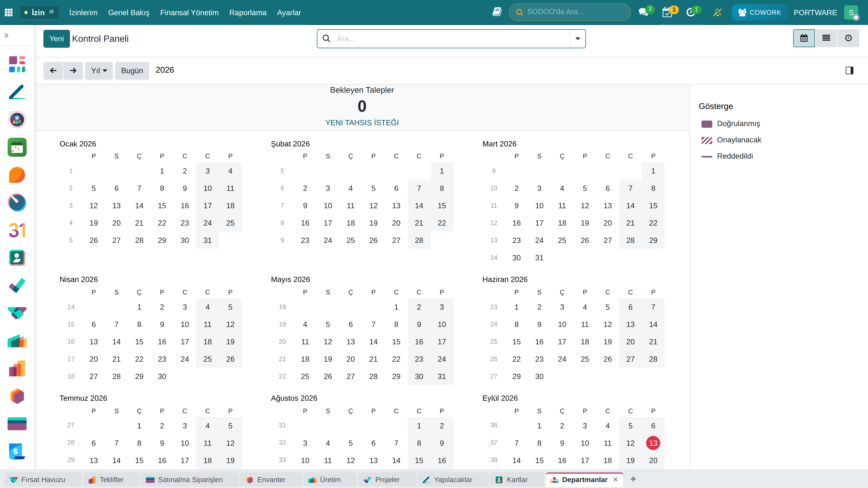The width and height of the screenshot is (868, 488).
Task: Open the '31' calendar app in sidebar
Action: (x=17, y=230)
